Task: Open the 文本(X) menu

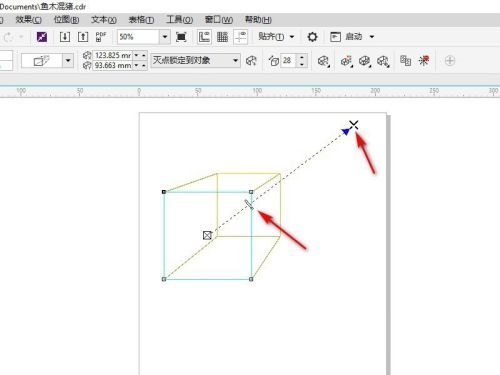Action: click(104, 20)
